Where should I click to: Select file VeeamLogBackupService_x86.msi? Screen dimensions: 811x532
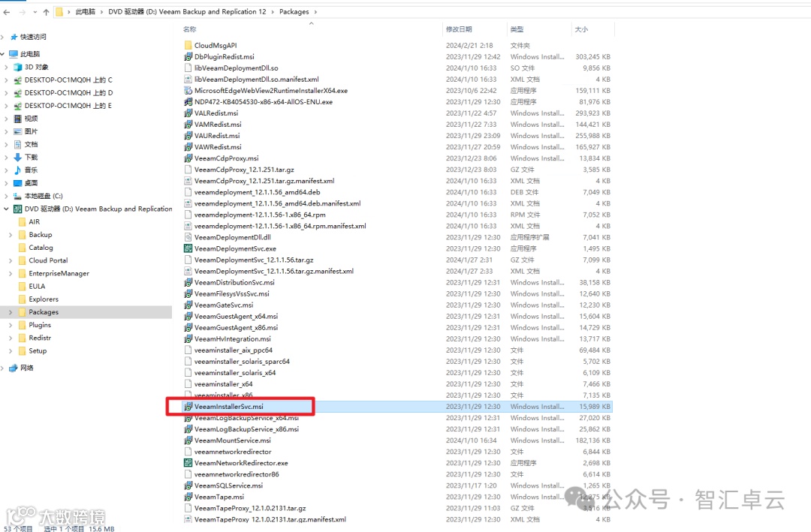(246, 430)
